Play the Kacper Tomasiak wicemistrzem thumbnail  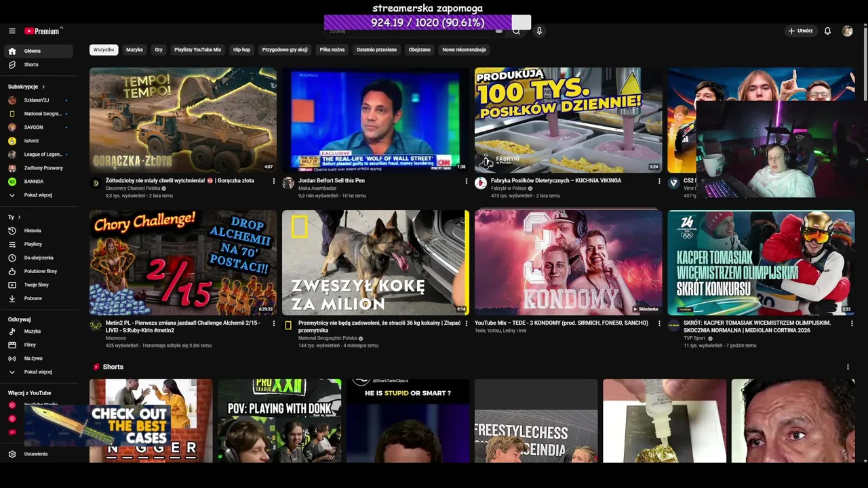click(761, 262)
